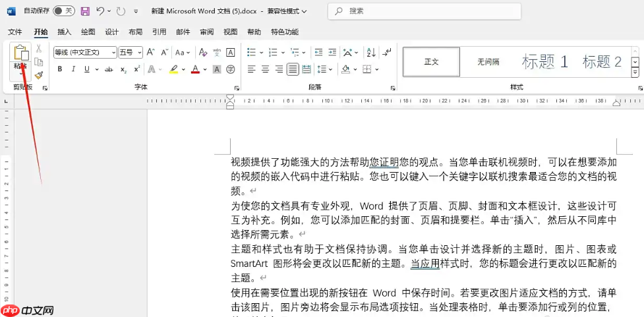
Task: Toggle the AutoSave switch
Action: (64, 11)
